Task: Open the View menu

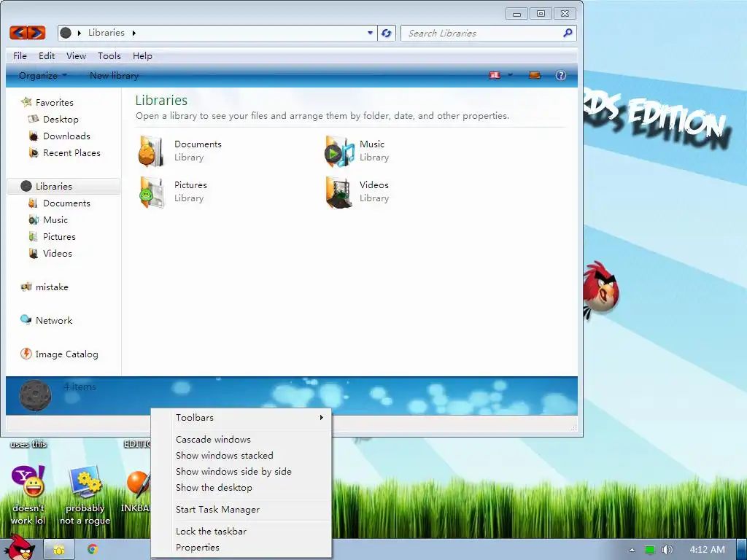Action: coord(76,55)
